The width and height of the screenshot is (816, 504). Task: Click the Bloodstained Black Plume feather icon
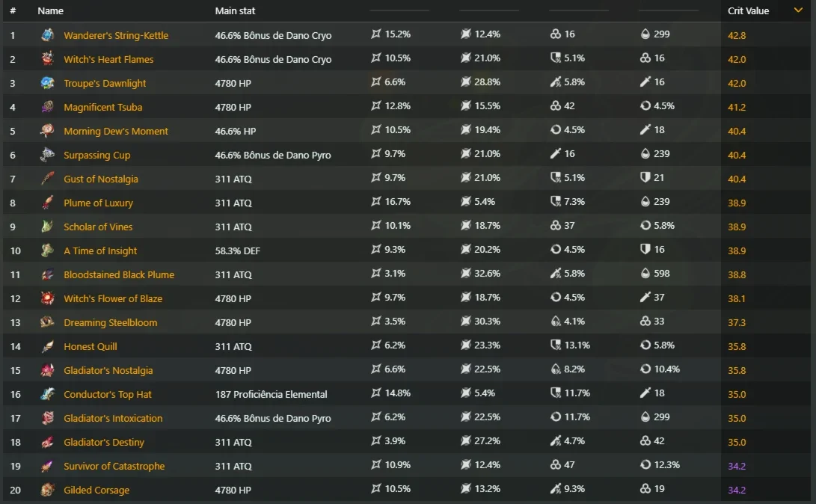click(47, 274)
